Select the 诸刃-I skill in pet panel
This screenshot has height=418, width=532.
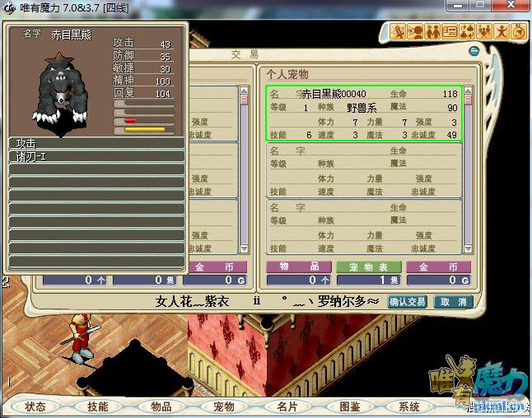click(96, 156)
